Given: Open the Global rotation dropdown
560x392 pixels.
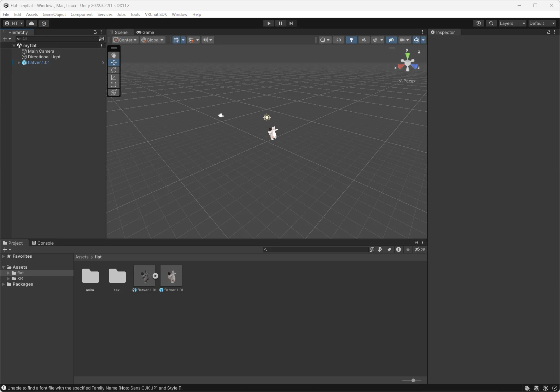Looking at the screenshot, I should pyautogui.click(x=152, y=40).
